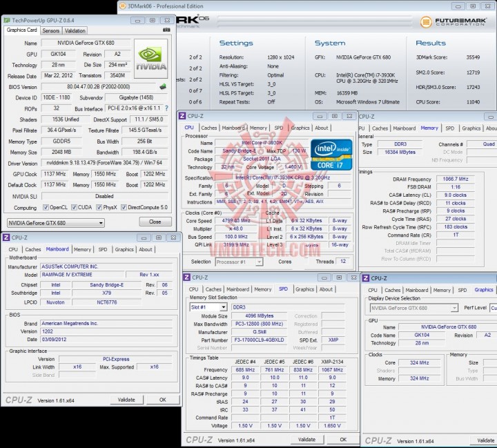
Task: Open the Perf Level dropdown in CPU-Z Graphics
Action: 494,308
